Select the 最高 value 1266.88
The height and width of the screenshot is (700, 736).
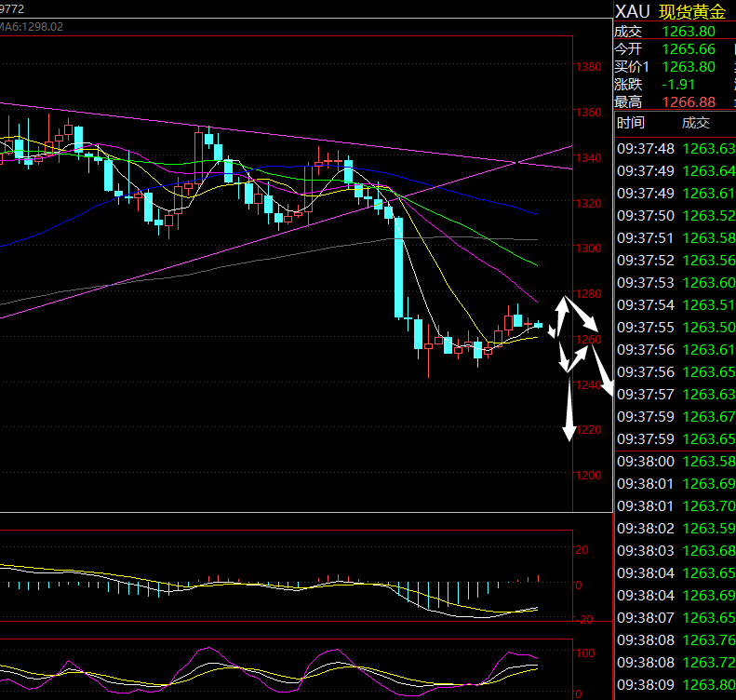(689, 101)
